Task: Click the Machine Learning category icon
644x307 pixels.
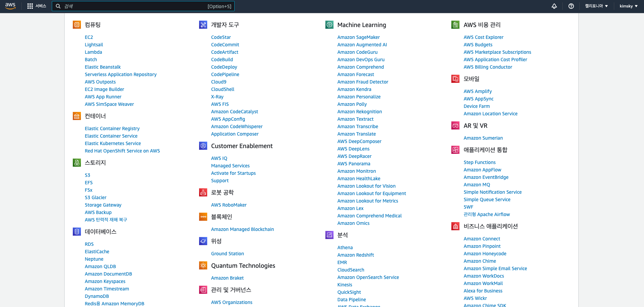Action: [x=329, y=25]
